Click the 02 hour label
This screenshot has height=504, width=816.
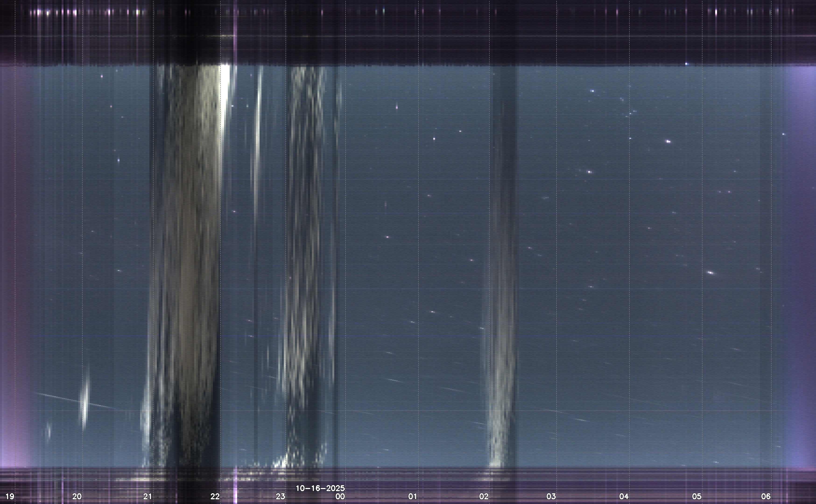[x=484, y=496]
